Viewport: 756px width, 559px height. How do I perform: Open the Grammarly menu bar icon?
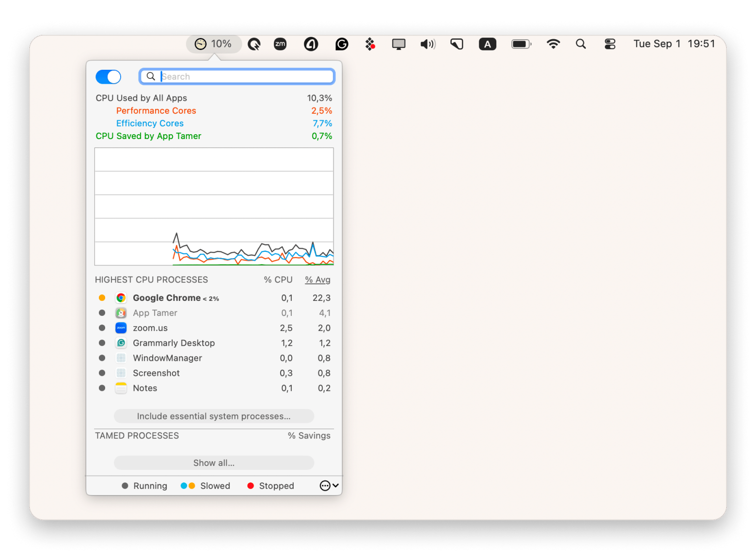pyautogui.click(x=342, y=44)
